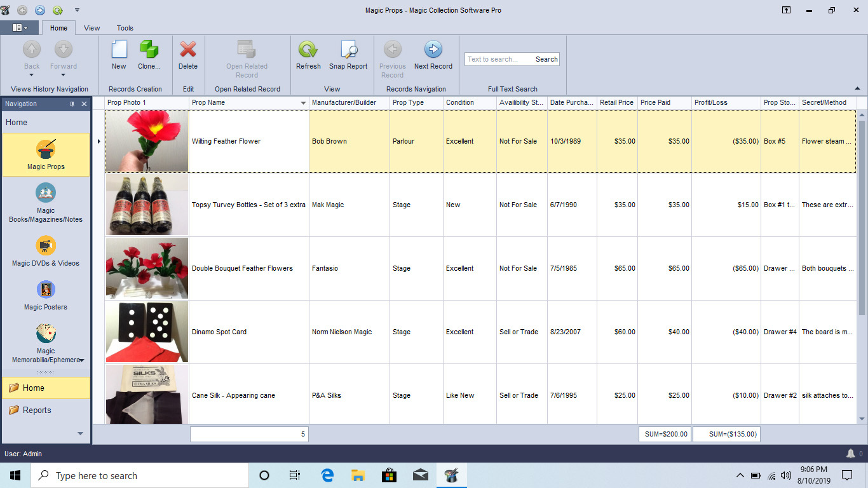Screen dimensions: 868x488
Task: Click the notifications bell icon
Action: [x=851, y=453]
